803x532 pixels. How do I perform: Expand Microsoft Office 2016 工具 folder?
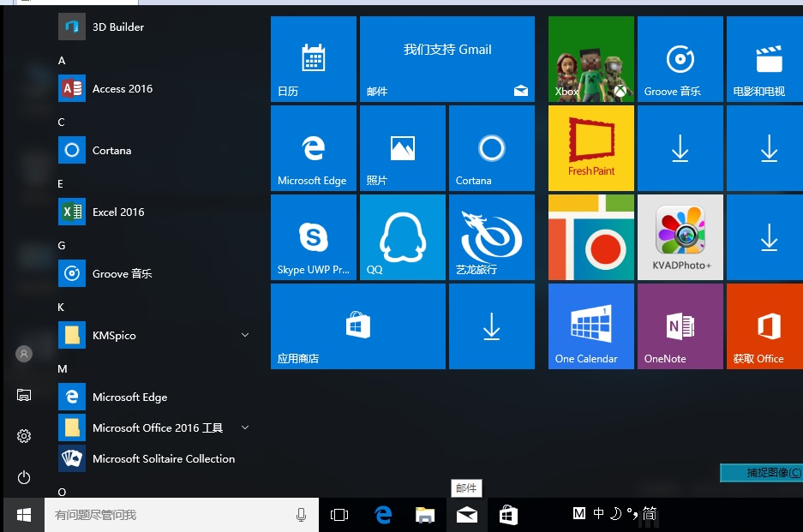coord(245,427)
